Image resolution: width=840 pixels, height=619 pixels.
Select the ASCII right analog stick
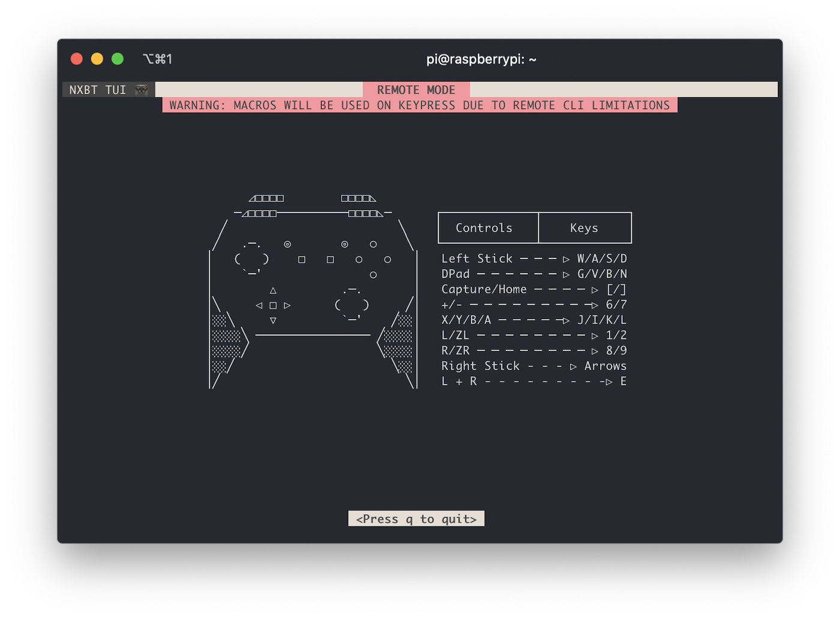[x=350, y=305]
